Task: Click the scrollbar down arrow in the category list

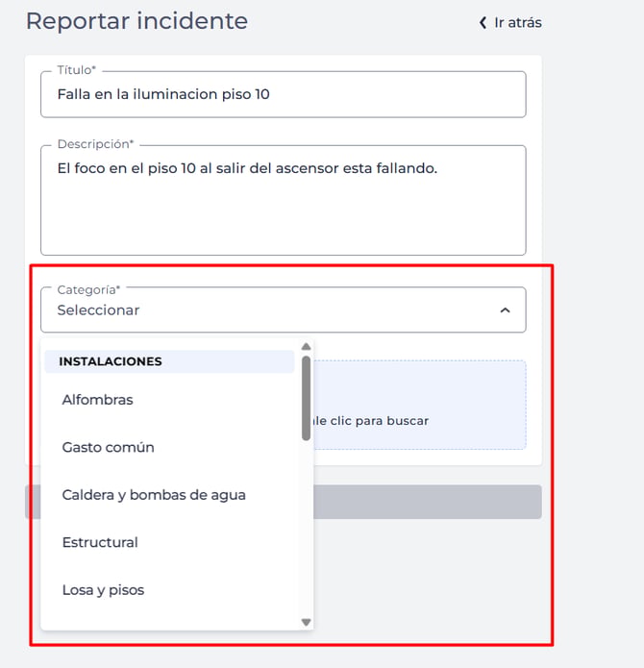Action: tap(306, 622)
